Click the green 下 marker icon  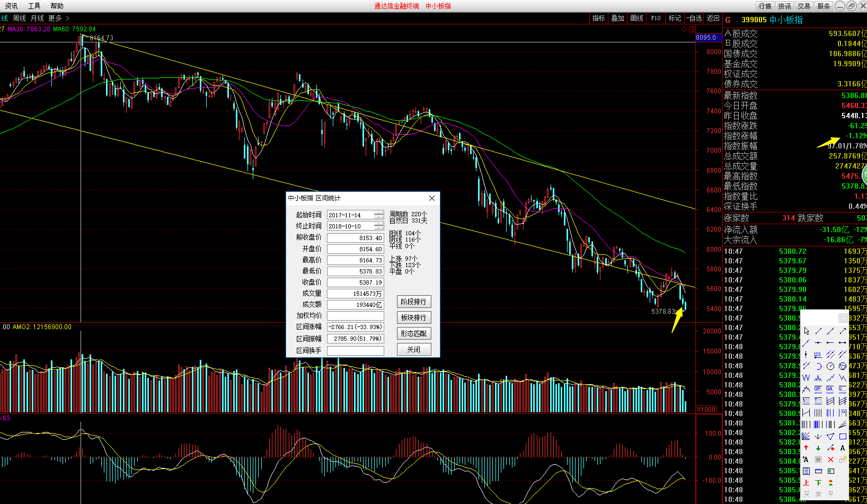click(818, 482)
